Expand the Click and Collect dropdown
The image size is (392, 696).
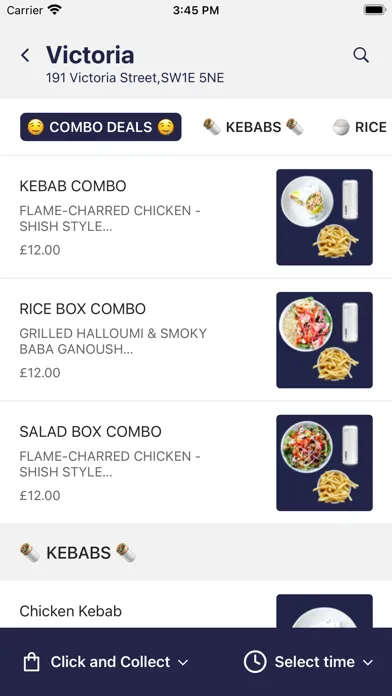pos(106,662)
